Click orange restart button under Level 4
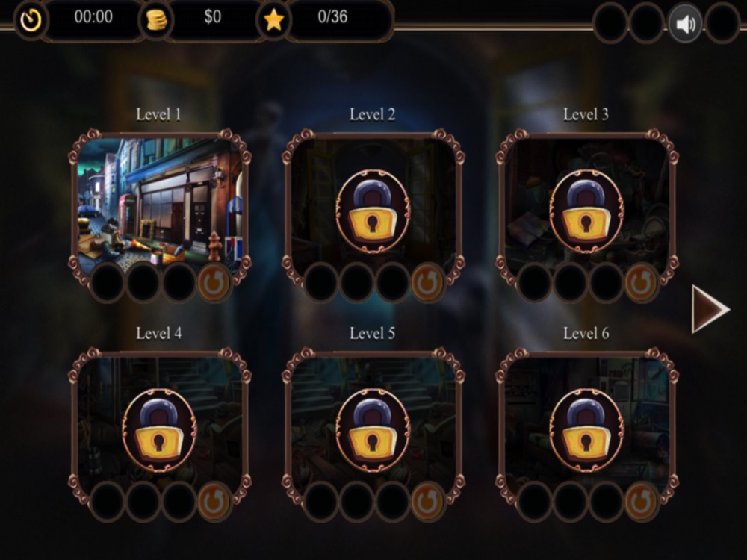The width and height of the screenshot is (747, 560). (214, 502)
